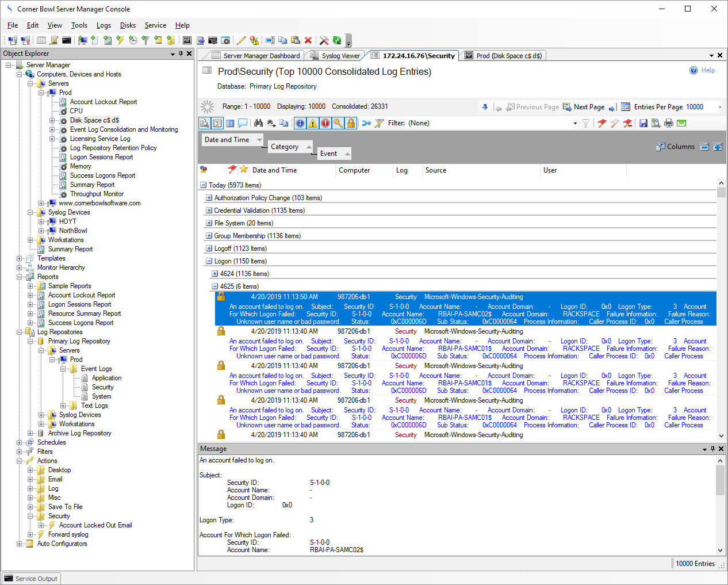Image resolution: width=728 pixels, height=585 pixels.
Task: Click the binoculars find-next icon
Action: 271,123
